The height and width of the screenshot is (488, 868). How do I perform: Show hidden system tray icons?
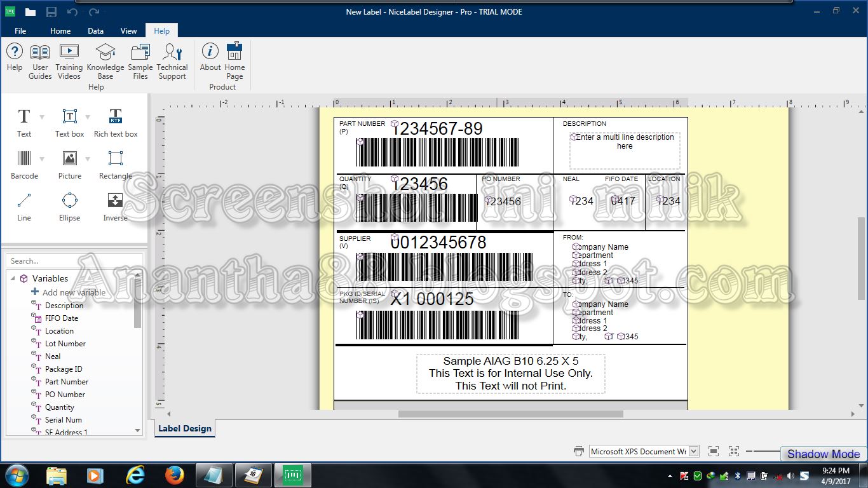pos(670,476)
